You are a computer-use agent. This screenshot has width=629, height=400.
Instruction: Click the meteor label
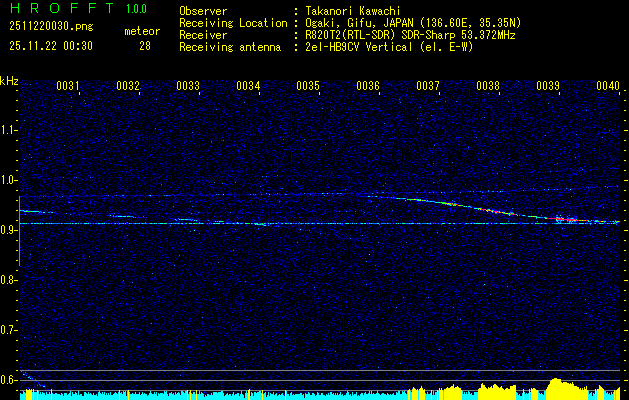pos(142,31)
